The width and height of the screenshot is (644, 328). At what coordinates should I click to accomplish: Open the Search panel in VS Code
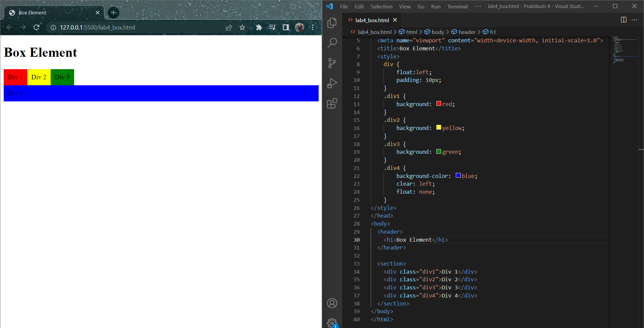pos(332,43)
